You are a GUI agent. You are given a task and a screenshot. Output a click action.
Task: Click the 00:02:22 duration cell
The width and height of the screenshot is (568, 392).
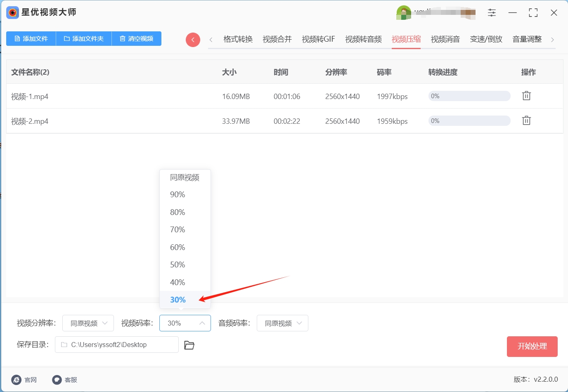[287, 121]
